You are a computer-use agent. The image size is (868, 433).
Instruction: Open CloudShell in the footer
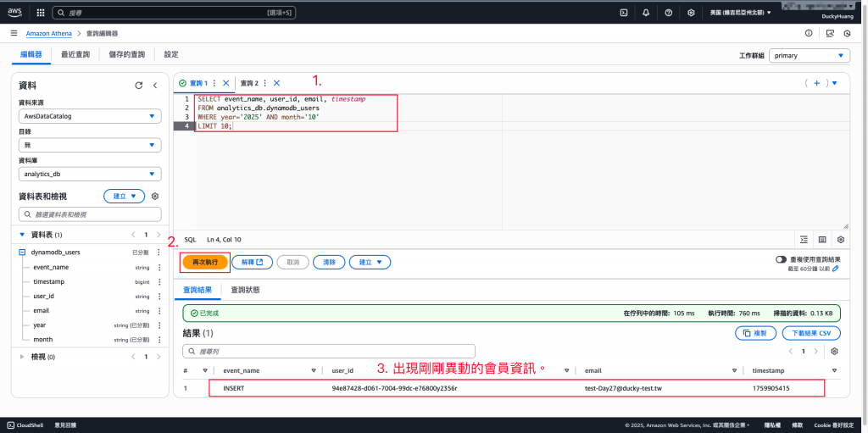pyautogui.click(x=26, y=425)
